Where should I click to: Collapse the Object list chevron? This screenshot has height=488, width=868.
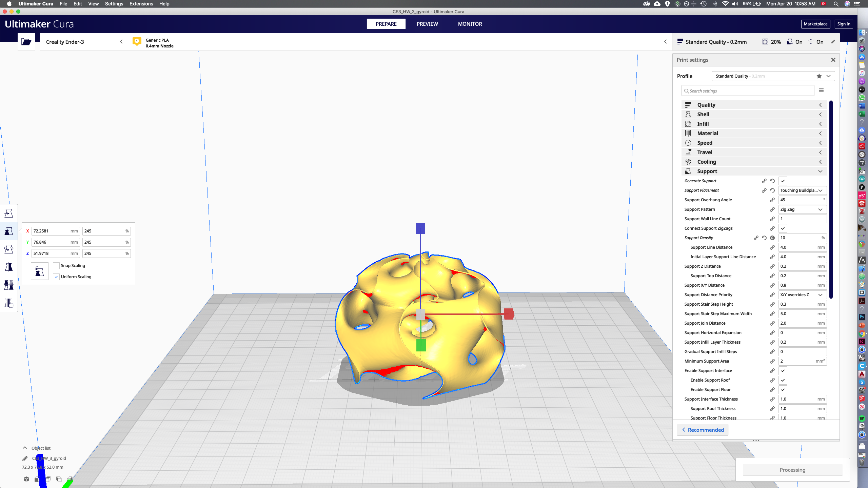coord(25,448)
